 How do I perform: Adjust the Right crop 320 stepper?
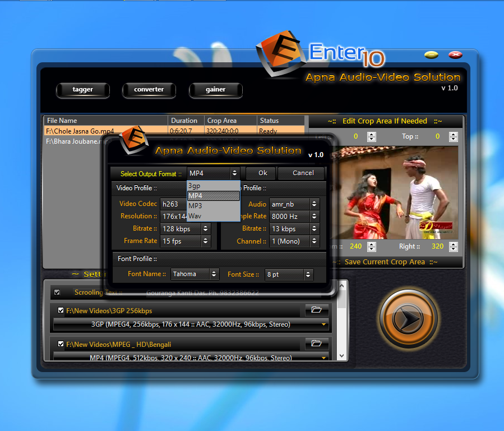coord(454,247)
